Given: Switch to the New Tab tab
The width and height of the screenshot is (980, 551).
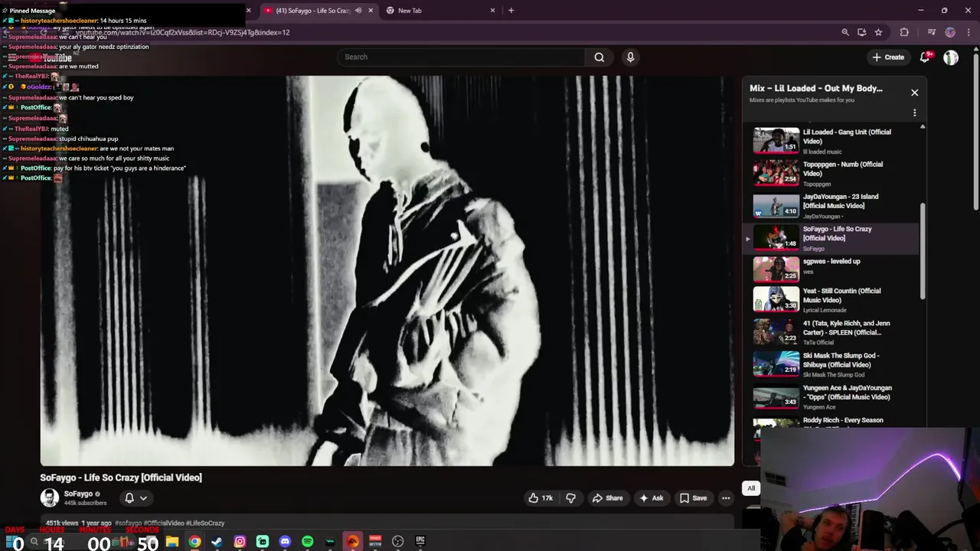Looking at the screenshot, I should pos(439,11).
